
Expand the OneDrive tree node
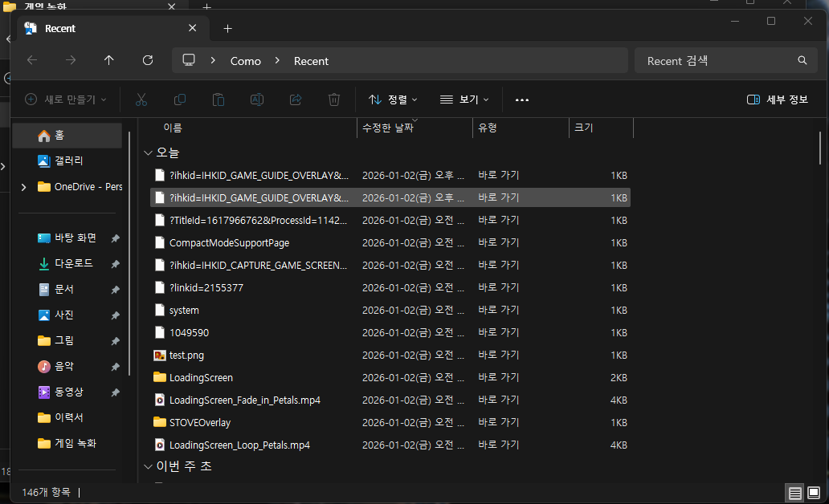(23, 187)
